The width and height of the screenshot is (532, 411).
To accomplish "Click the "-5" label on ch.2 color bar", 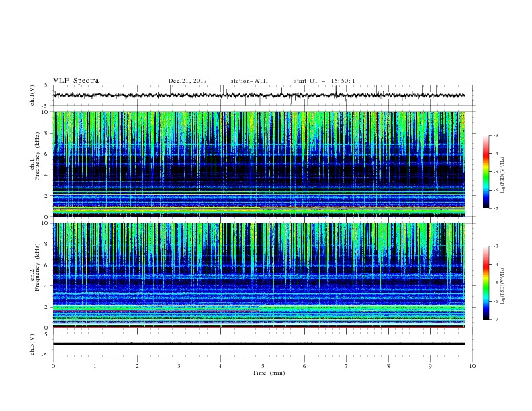I will tap(495, 283).
